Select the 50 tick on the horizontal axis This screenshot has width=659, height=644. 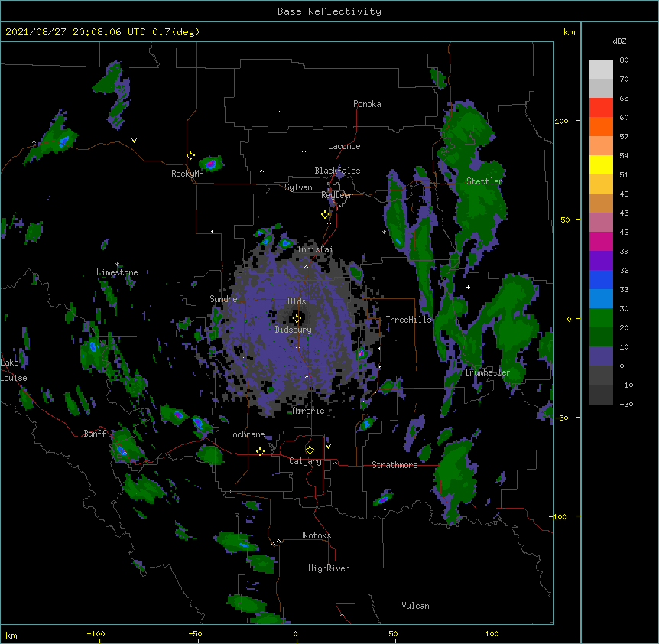point(393,634)
